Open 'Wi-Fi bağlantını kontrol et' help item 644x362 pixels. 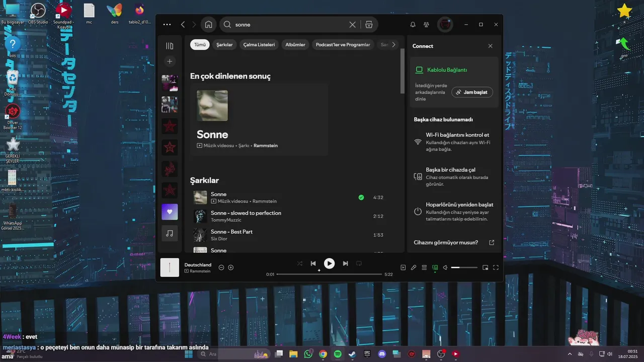454,142
